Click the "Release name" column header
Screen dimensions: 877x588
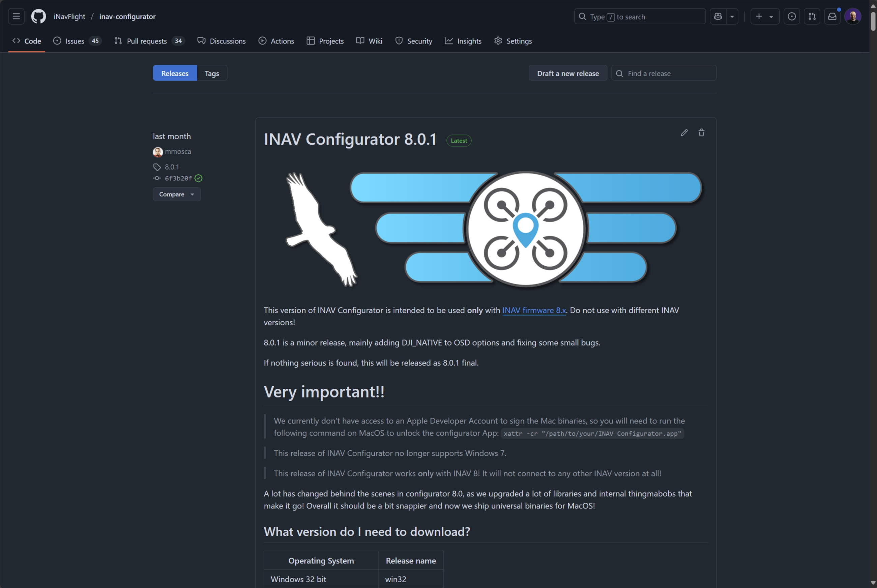point(411,561)
